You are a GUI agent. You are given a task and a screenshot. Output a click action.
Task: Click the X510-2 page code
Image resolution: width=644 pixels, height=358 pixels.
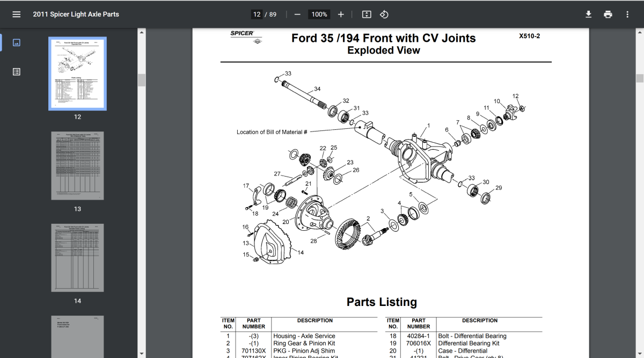(529, 36)
